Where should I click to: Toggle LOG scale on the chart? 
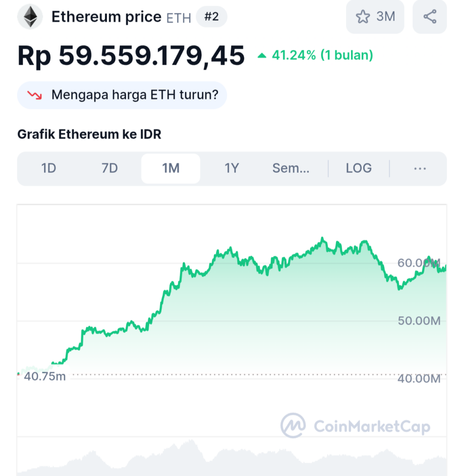click(x=359, y=168)
